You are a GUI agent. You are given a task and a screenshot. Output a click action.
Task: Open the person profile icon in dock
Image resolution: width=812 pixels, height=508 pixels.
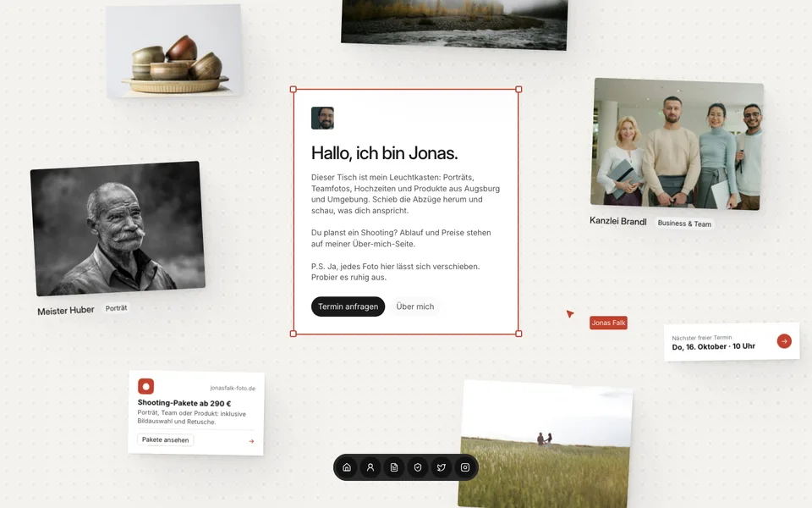tap(370, 467)
